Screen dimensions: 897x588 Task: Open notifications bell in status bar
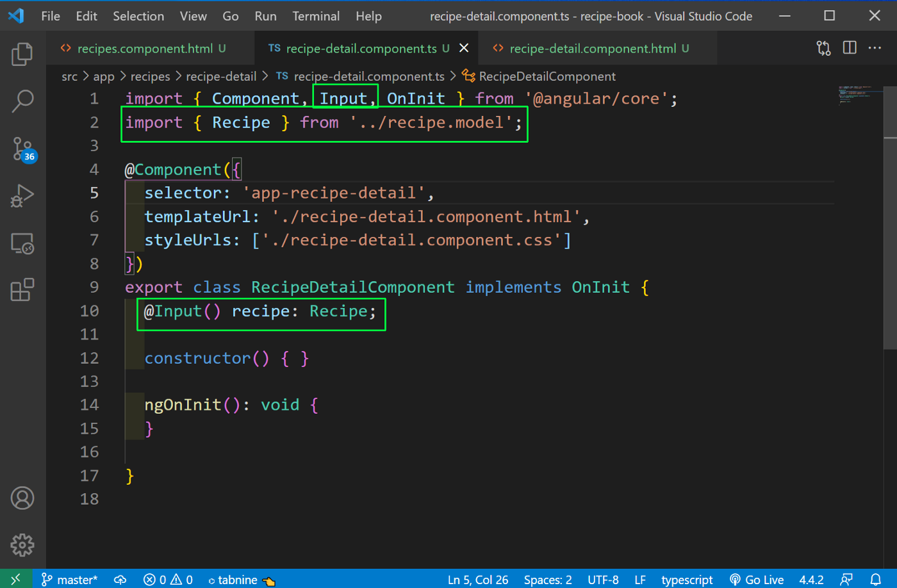pyautogui.click(x=875, y=579)
